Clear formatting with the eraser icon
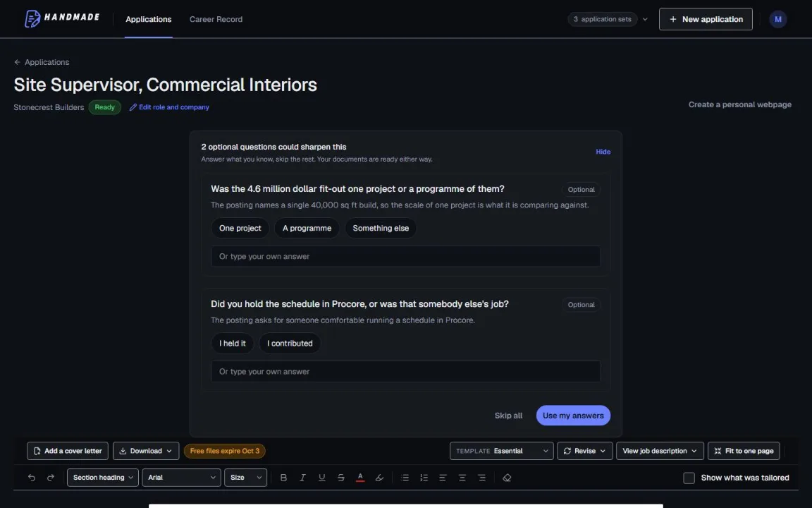 pyautogui.click(x=507, y=478)
